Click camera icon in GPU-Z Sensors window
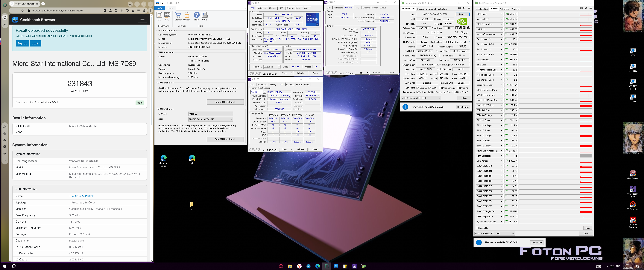Viewport: 644px width, 270px height. pyautogui.click(x=581, y=8)
